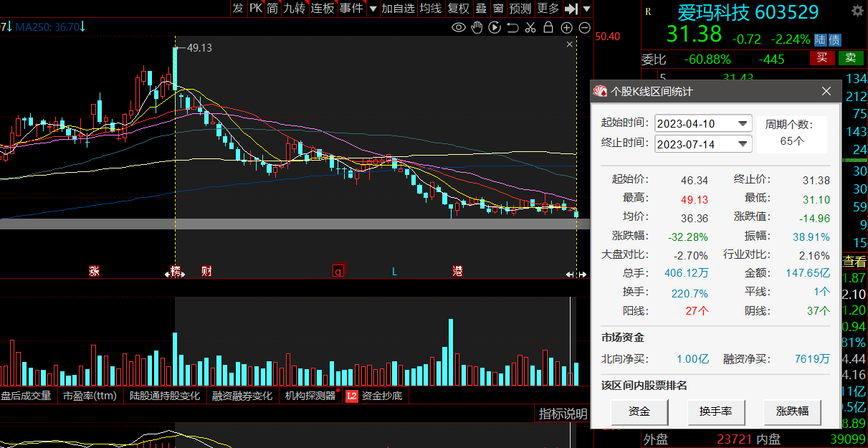Click the 发 toolbar button
This screenshot has height=448, width=868.
238,9
